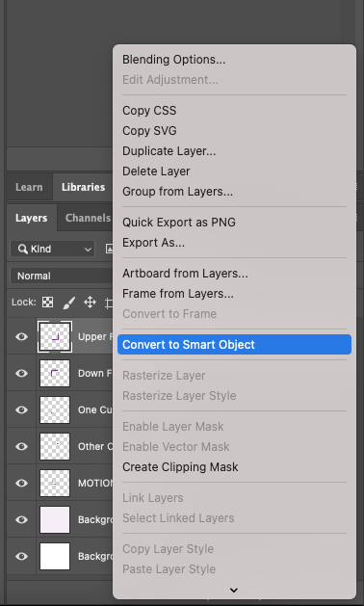Switch to the Libraries tab
The image size is (364, 606).
pyautogui.click(x=83, y=187)
